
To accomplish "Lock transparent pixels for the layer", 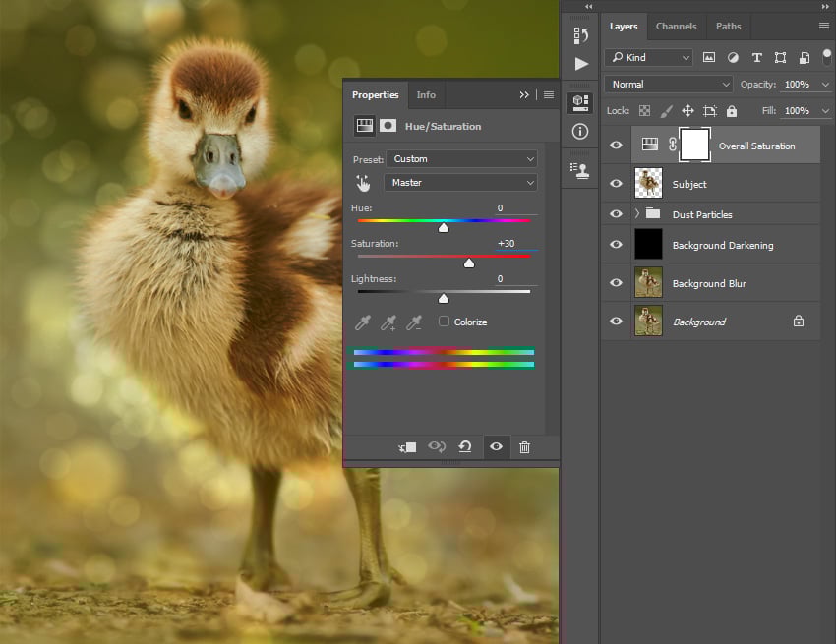I will pyautogui.click(x=645, y=110).
